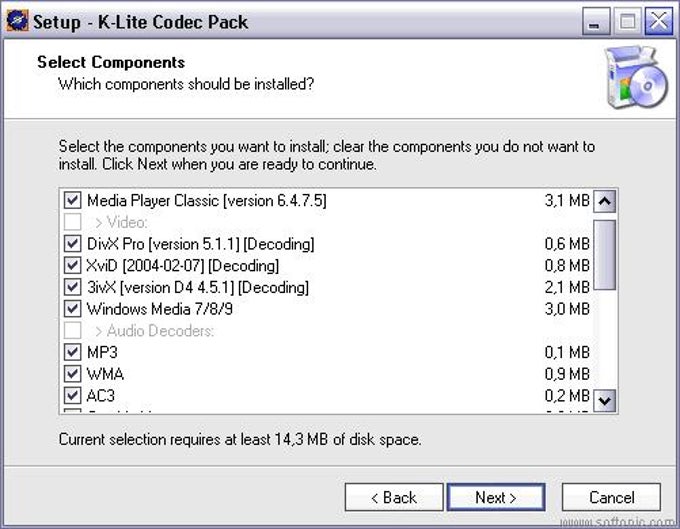Disable the 3ivX decoding component
The width and height of the screenshot is (680, 529).
coord(72,287)
